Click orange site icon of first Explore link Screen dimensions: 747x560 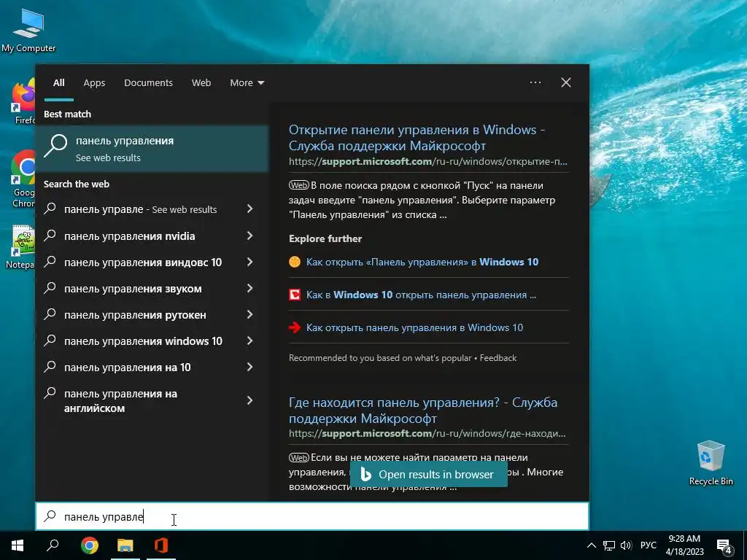tap(295, 262)
